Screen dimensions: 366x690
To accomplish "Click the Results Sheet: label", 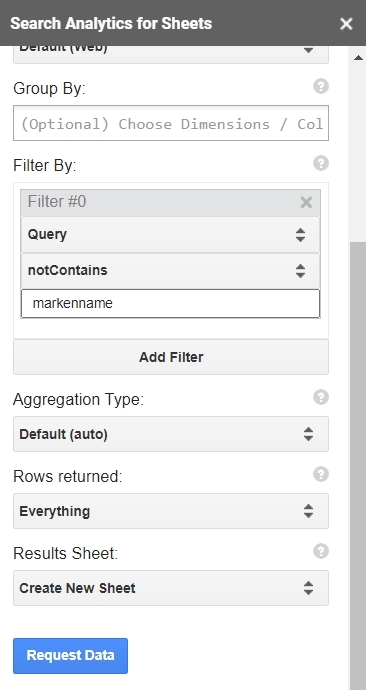I will click(x=66, y=553).
